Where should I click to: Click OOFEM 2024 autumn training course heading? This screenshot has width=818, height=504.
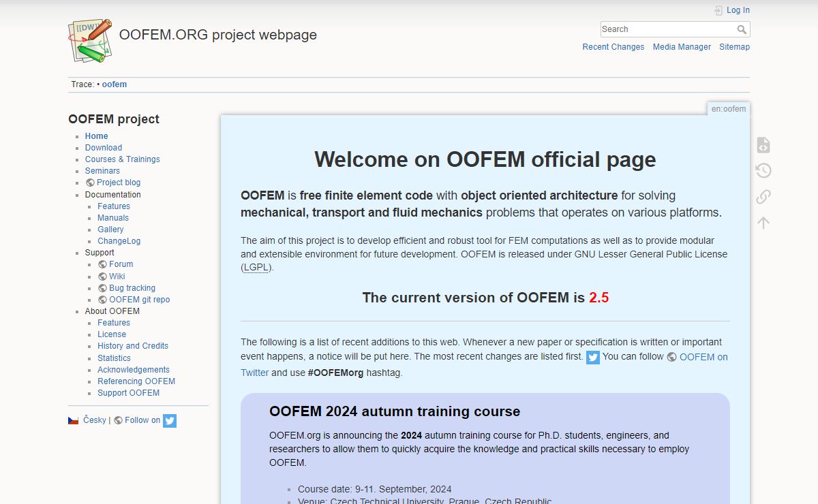[x=395, y=411]
